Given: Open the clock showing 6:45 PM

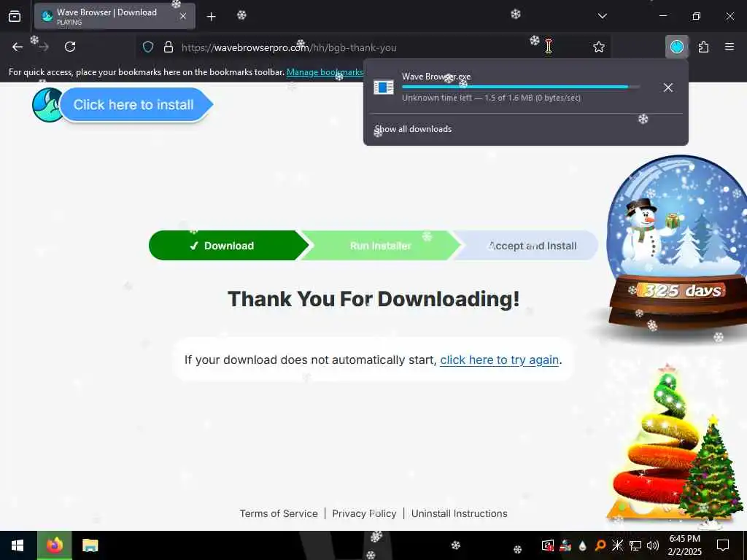Looking at the screenshot, I should click(684, 545).
